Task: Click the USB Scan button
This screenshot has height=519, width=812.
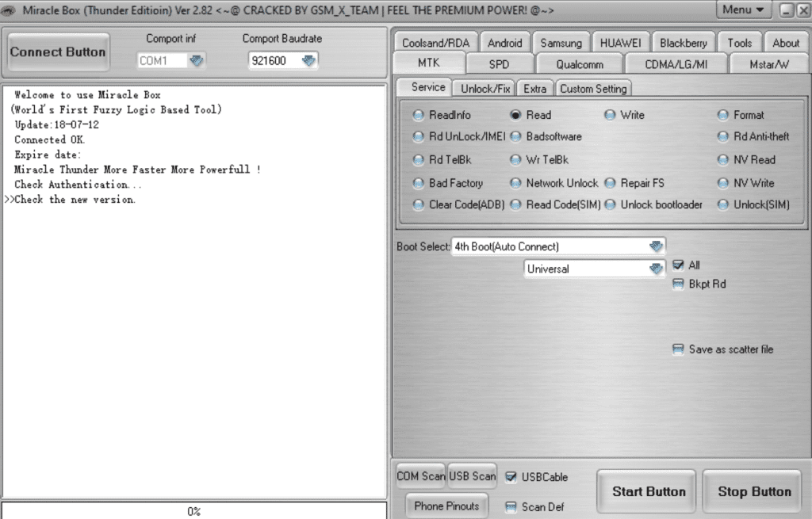Action: 472,475
